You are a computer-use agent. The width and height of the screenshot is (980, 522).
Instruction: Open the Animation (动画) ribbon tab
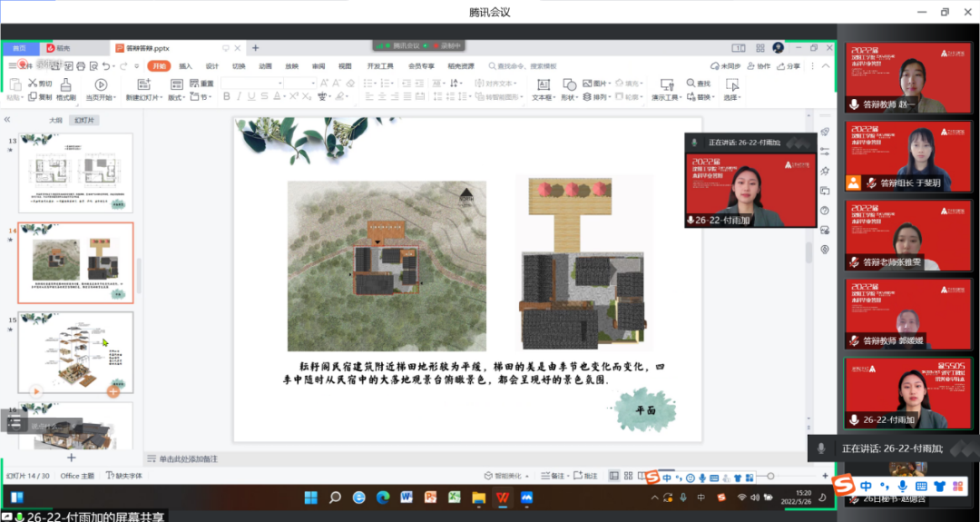pyautogui.click(x=265, y=66)
